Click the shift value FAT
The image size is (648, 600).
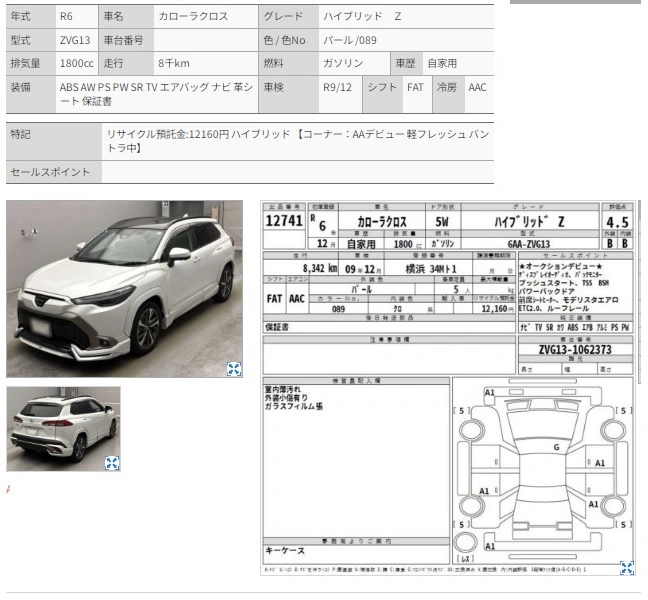coord(415,87)
